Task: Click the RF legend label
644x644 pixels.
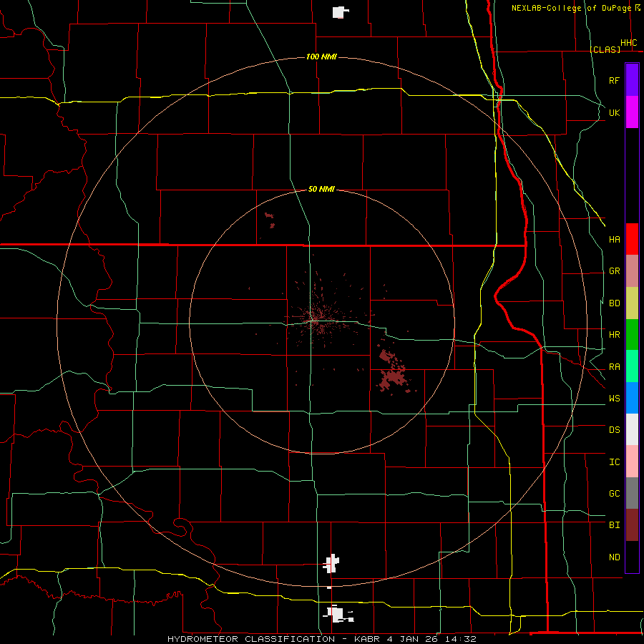Action: pos(614,80)
